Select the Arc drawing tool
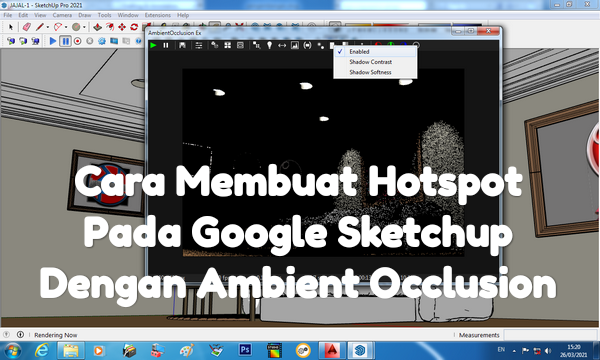The width and height of the screenshot is (600, 360). [58, 27]
